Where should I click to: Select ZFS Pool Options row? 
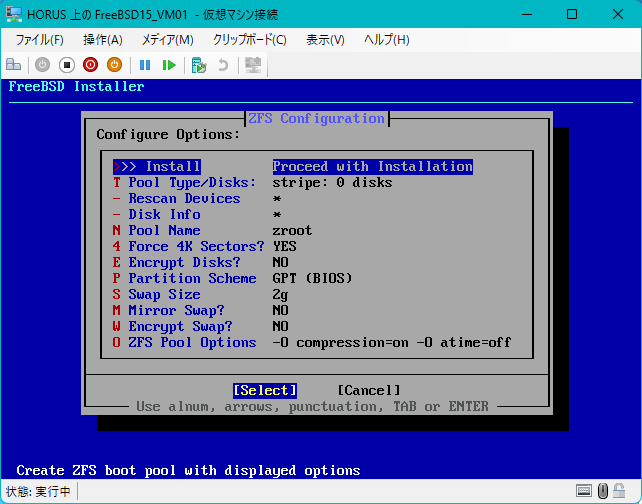tap(312, 342)
